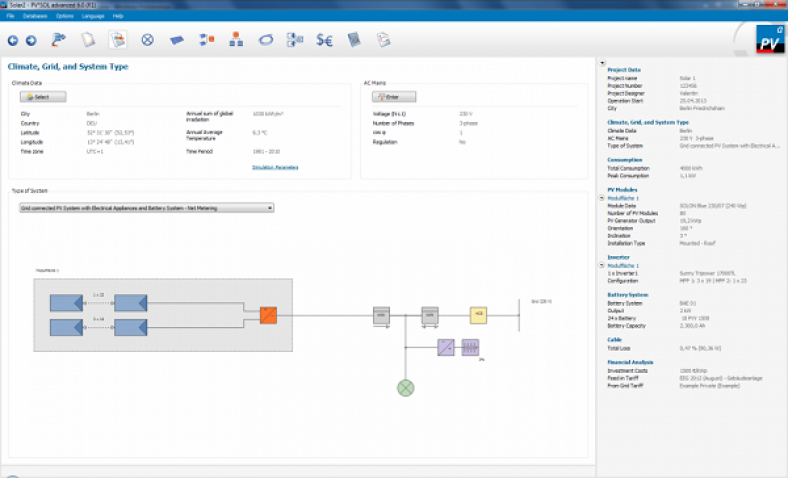Click the 'PV Generator Output' row
788x478 pixels.
click(x=654, y=221)
